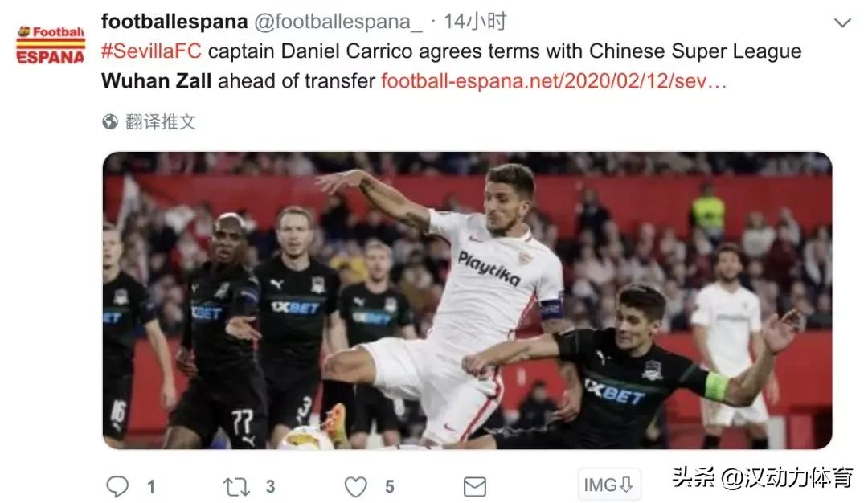Open the footballespana display name
868x503 pixels.
pos(174,22)
